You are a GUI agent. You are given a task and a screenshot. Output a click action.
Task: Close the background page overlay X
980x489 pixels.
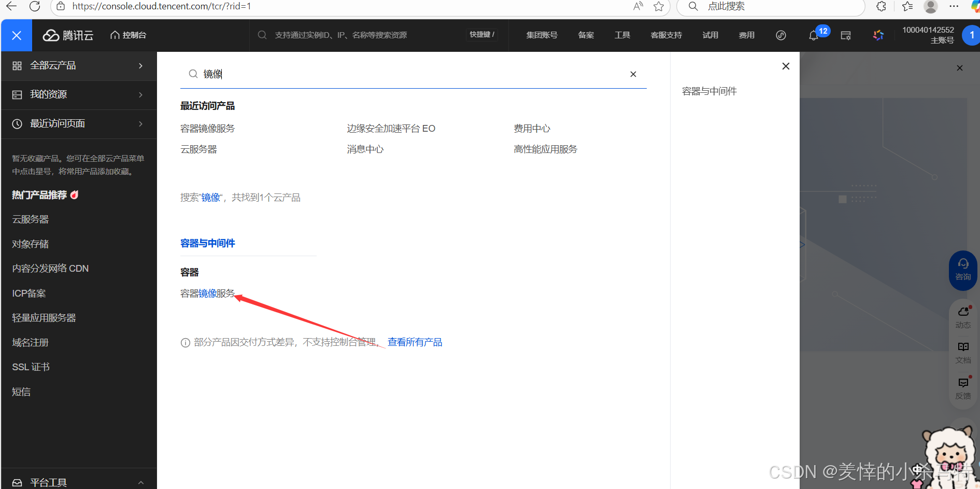960,68
